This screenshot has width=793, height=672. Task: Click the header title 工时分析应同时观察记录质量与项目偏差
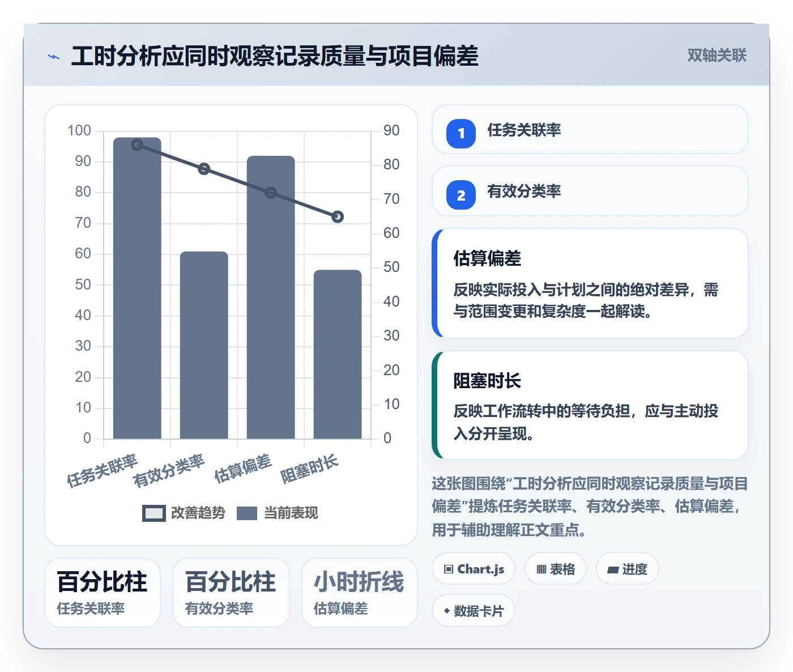[x=275, y=56]
